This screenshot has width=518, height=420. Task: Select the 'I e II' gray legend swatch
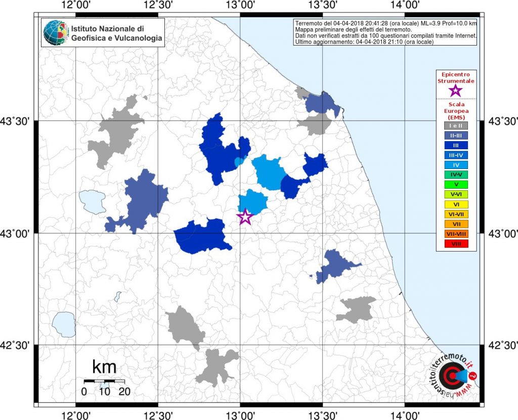pos(456,125)
